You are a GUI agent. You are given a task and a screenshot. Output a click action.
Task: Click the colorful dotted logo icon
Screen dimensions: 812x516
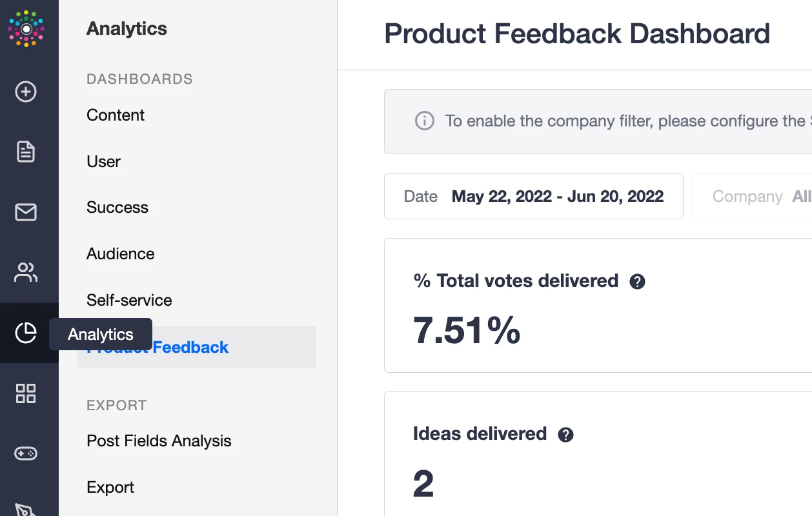coord(26,29)
